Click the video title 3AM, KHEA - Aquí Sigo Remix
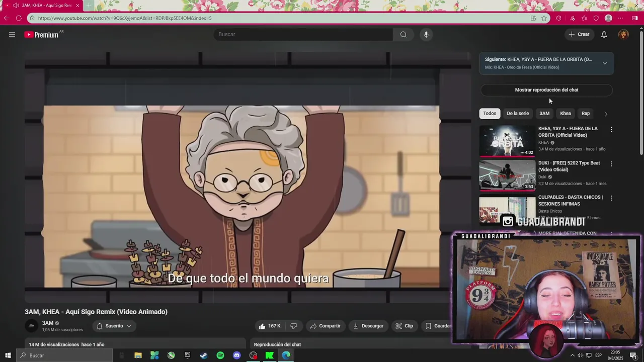 [x=96, y=312]
